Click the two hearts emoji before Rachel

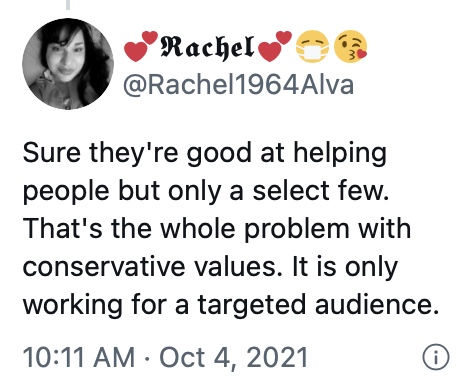click(141, 46)
